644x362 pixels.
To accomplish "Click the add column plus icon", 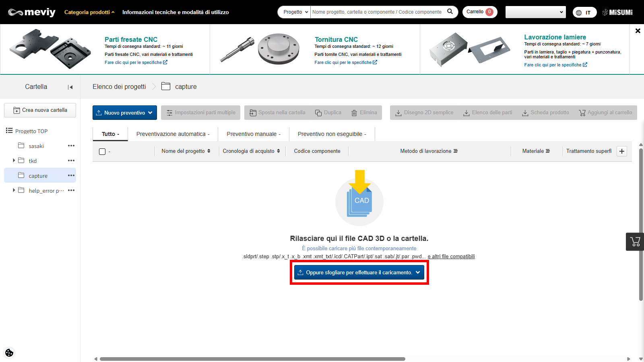I will [x=622, y=151].
